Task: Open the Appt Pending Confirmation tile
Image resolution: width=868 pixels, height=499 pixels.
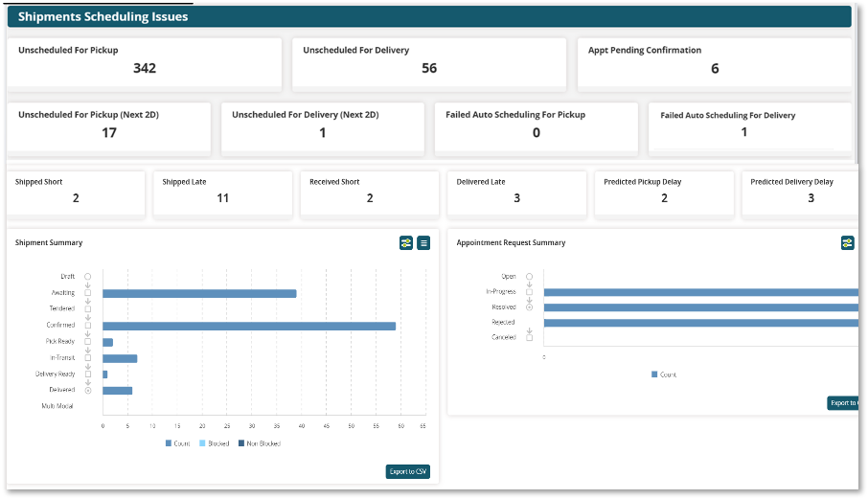Action: click(x=714, y=60)
